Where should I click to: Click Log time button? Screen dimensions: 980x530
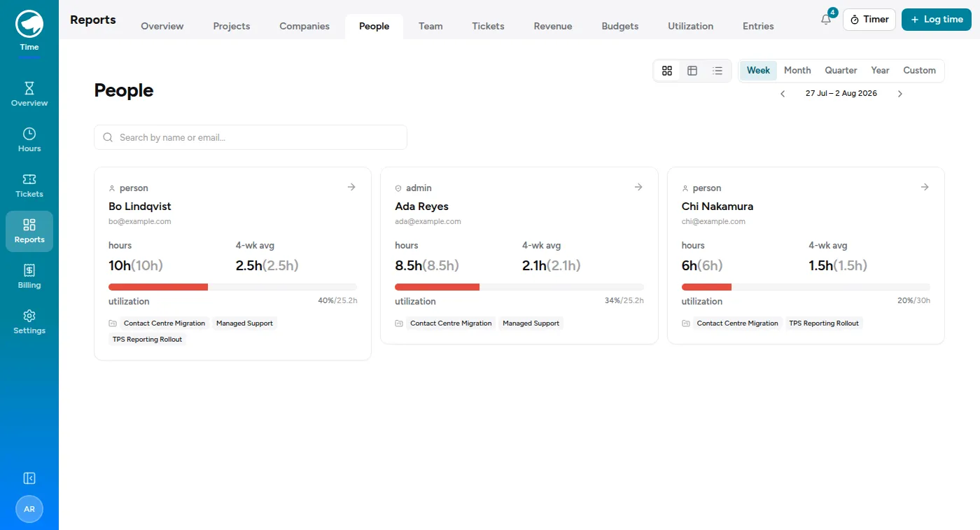(x=937, y=20)
